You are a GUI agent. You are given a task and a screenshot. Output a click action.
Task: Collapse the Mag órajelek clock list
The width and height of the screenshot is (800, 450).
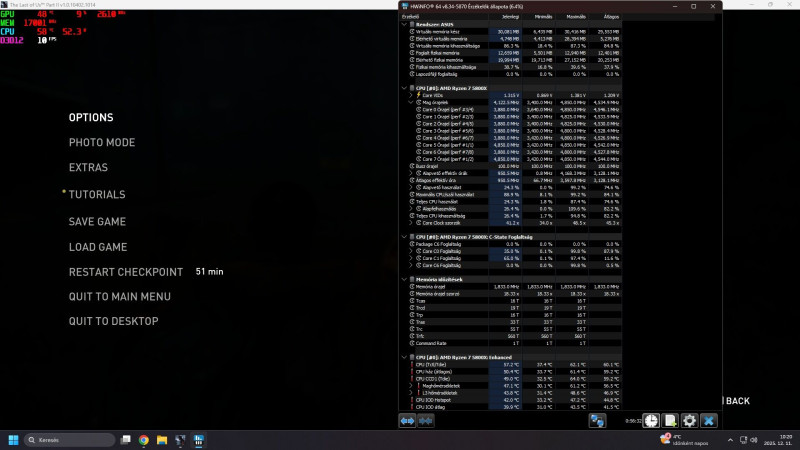(411, 102)
